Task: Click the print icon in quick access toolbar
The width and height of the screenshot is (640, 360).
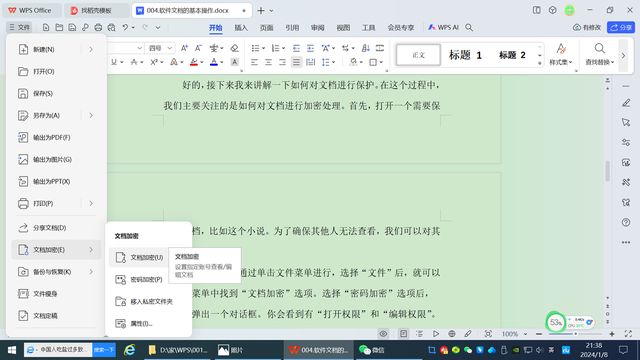Action: click(x=98, y=27)
